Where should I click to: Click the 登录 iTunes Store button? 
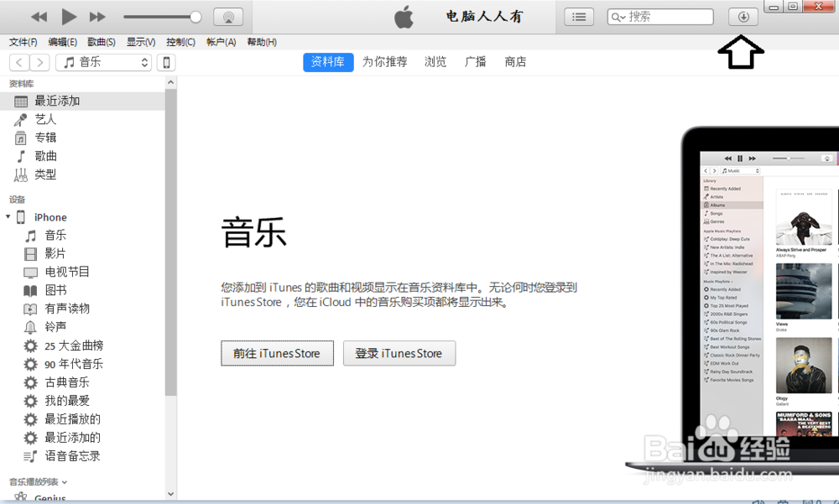399,353
